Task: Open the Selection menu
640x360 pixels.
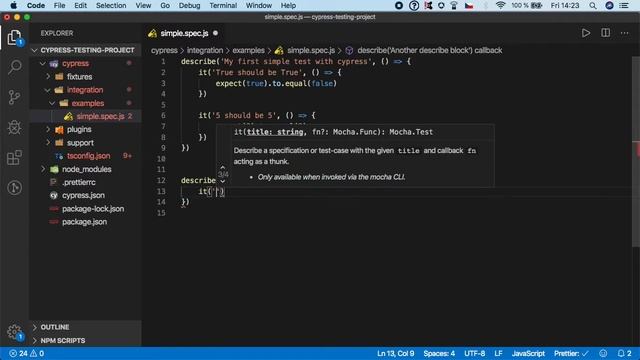Action: click(111, 6)
